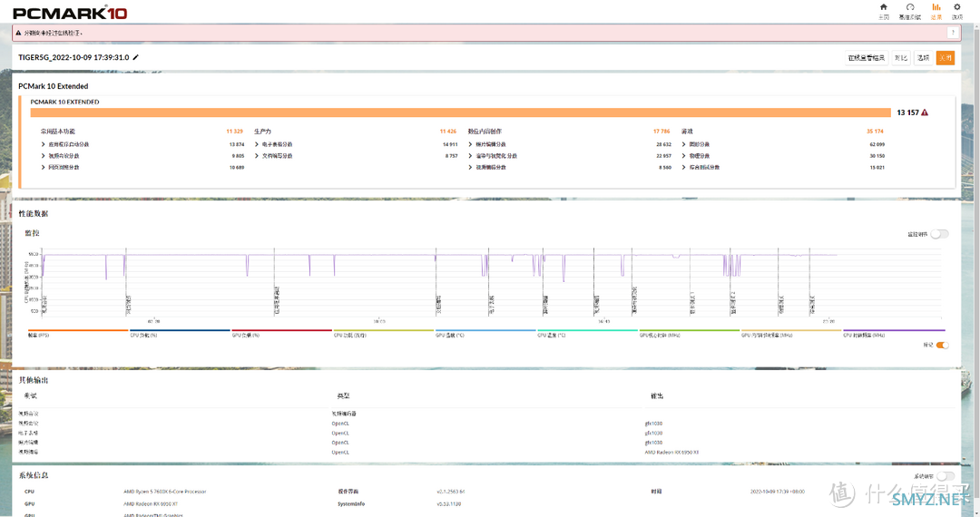This screenshot has height=517, width=980.
Task: Toggle the monitoring details switch above the chart
Action: coord(939,234)
